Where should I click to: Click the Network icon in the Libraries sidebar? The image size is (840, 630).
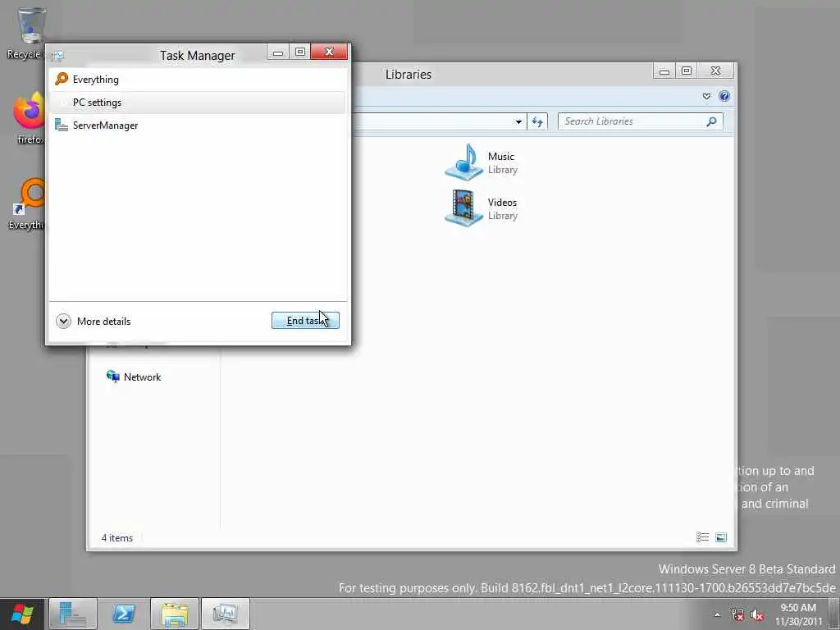(x=113, y=377)
